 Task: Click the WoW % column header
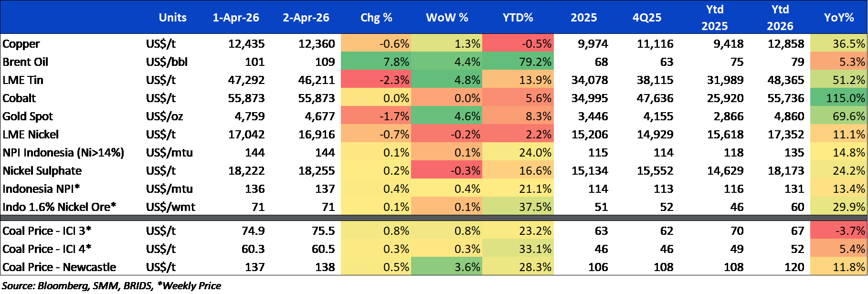(x=447, y=18)
